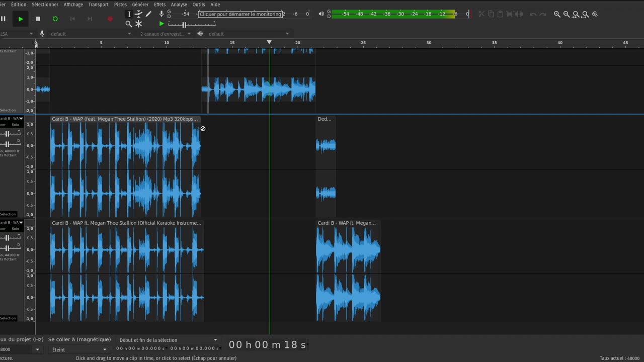Select the 'Ded...' clip title bar
This screenshot has width=644, height=362.
(x=326, y=119)
